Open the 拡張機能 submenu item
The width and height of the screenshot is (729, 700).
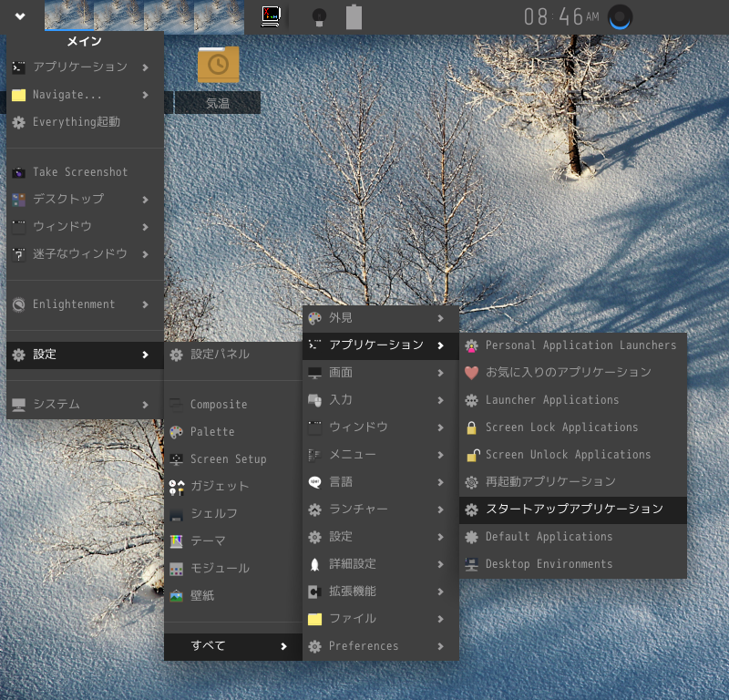[381, 592]
